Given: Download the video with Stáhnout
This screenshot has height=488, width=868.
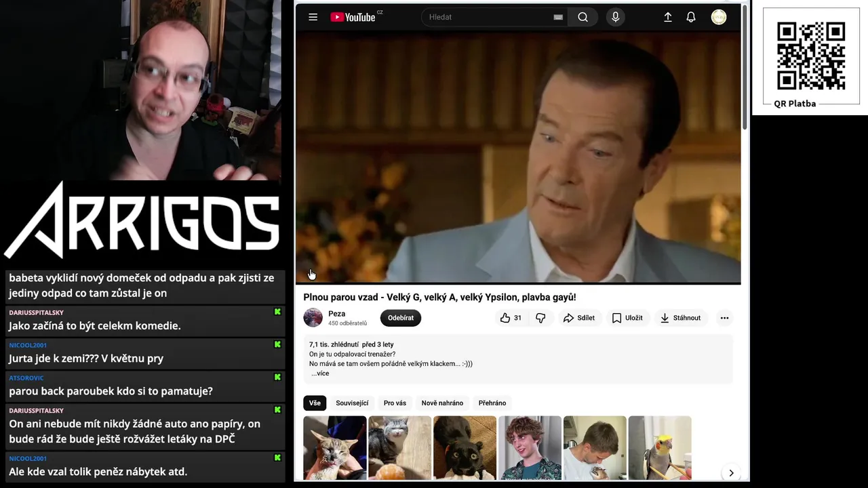Looking at the screenshot, I should (681, 318).
